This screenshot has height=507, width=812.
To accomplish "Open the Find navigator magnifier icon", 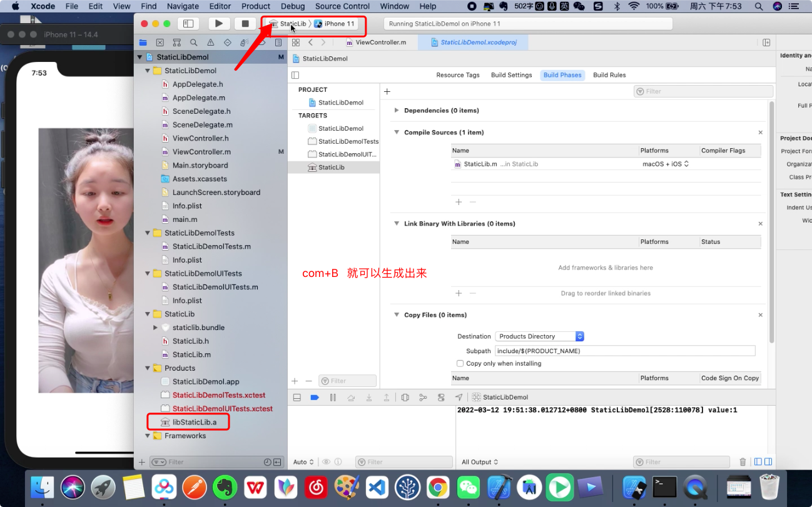I will pos(194,43).
